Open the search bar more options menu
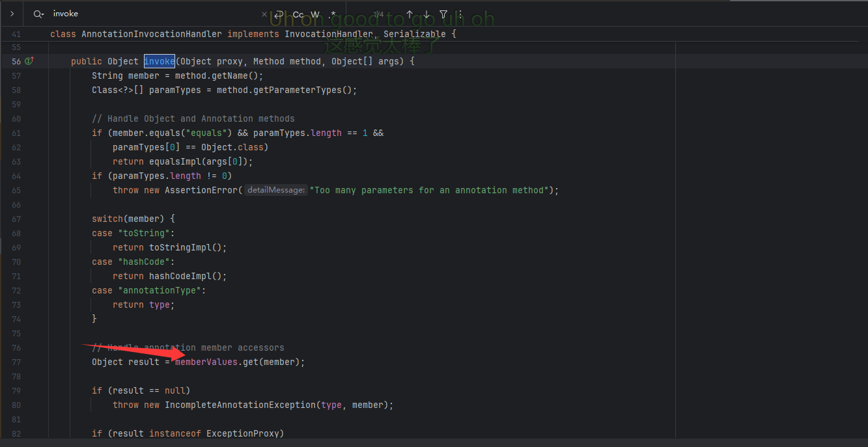The image size is (868, 447). pyautogui.click(x=460, y=14)
